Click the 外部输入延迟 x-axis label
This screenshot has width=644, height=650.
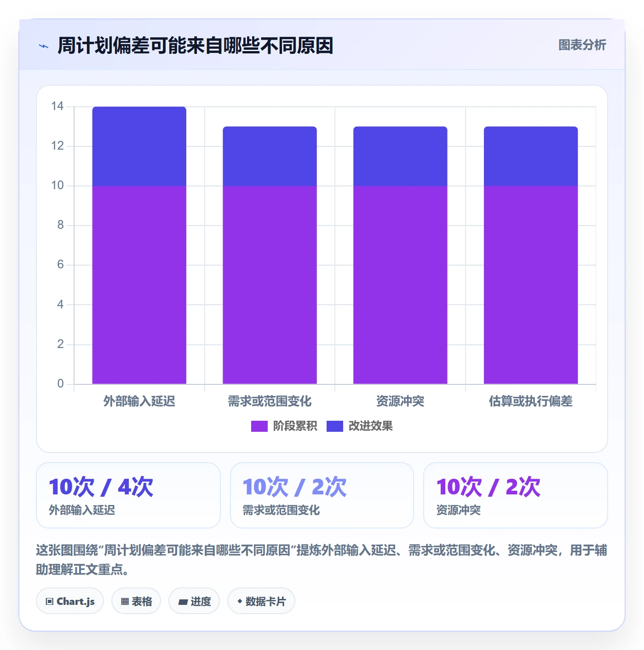click(139, 401)
